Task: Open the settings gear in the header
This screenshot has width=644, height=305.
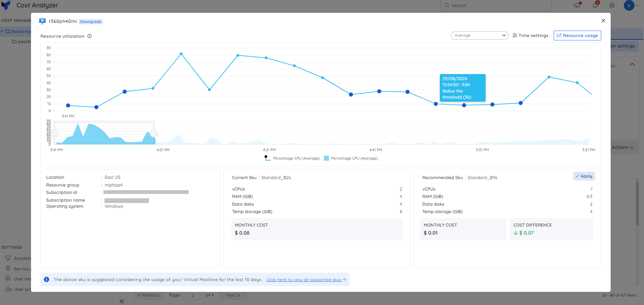Action: [612, 5]
